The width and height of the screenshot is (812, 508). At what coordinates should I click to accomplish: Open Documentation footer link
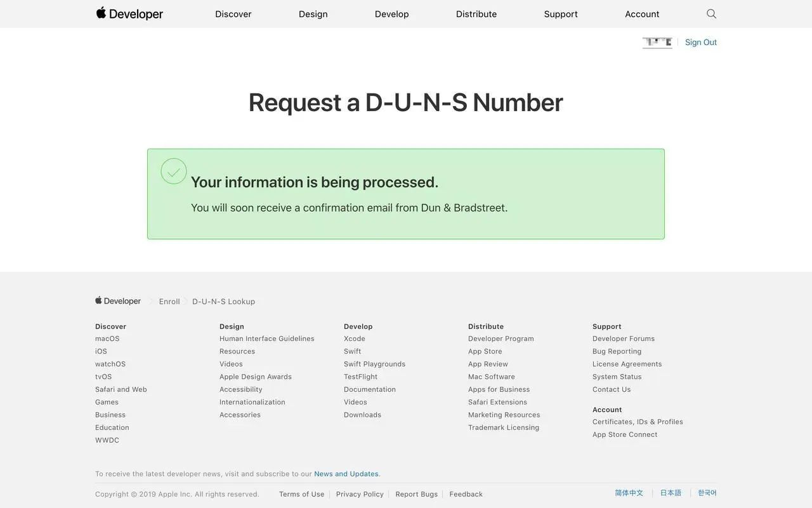(x=370, y=389)
